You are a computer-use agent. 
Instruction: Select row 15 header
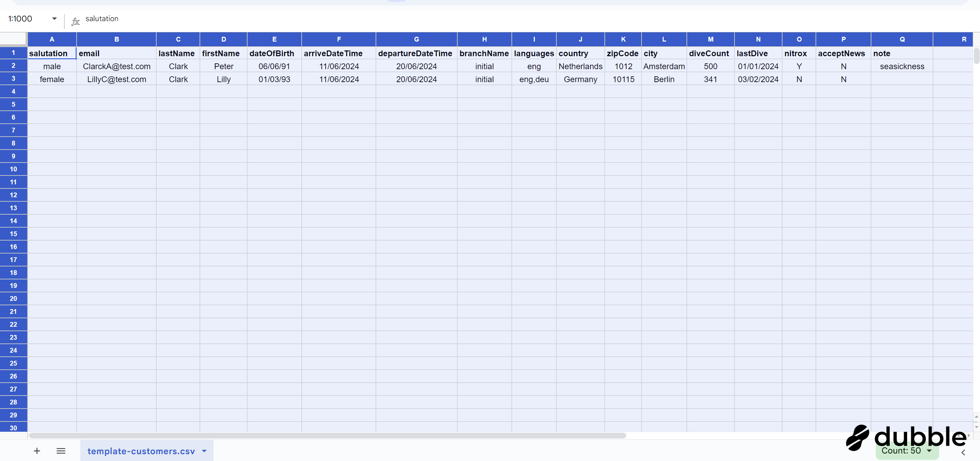13,234
